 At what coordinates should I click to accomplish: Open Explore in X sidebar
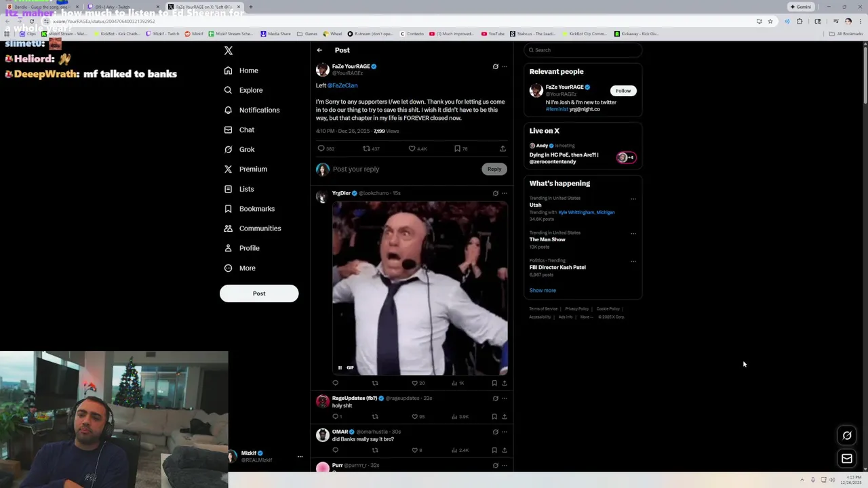coord(243,90)
